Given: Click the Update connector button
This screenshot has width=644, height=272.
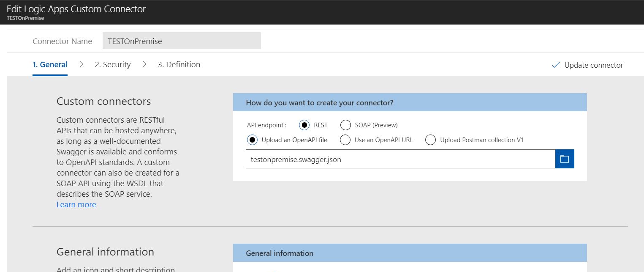Looking at the screenshot, I should 587,65.
